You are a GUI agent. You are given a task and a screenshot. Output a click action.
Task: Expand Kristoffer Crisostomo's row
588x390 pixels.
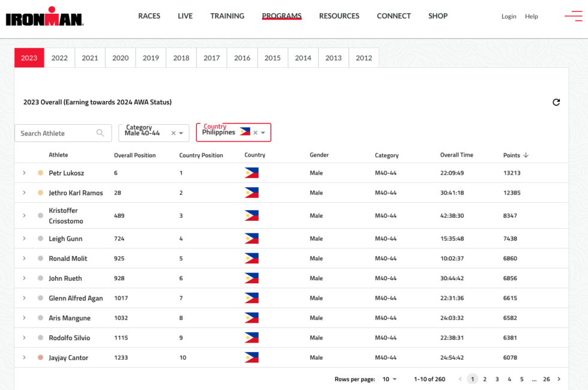coord(25,215)
